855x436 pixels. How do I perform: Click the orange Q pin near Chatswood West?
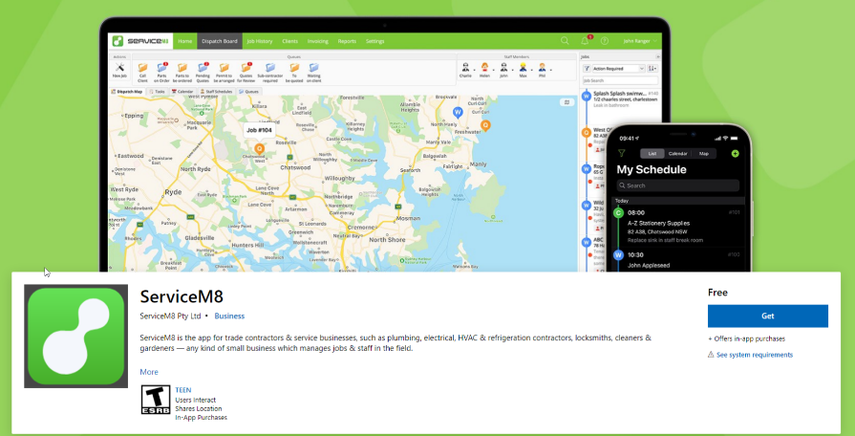(x=259, y=148)
